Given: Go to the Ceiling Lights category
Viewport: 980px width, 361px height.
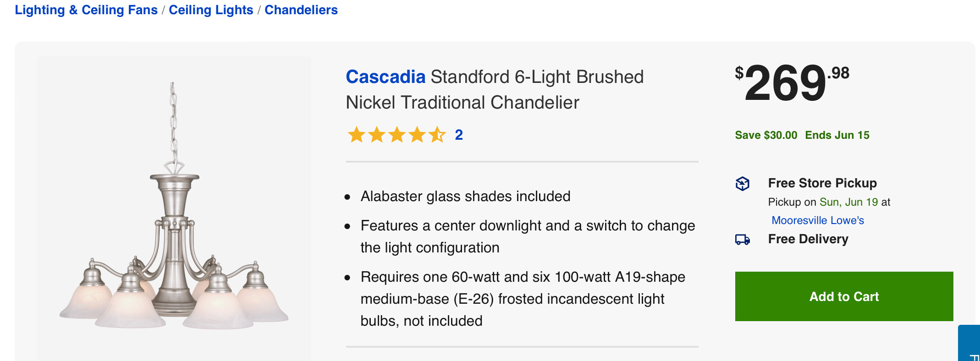Looking at the screenshot, I should pyautogui.click(x=211, y=10).
